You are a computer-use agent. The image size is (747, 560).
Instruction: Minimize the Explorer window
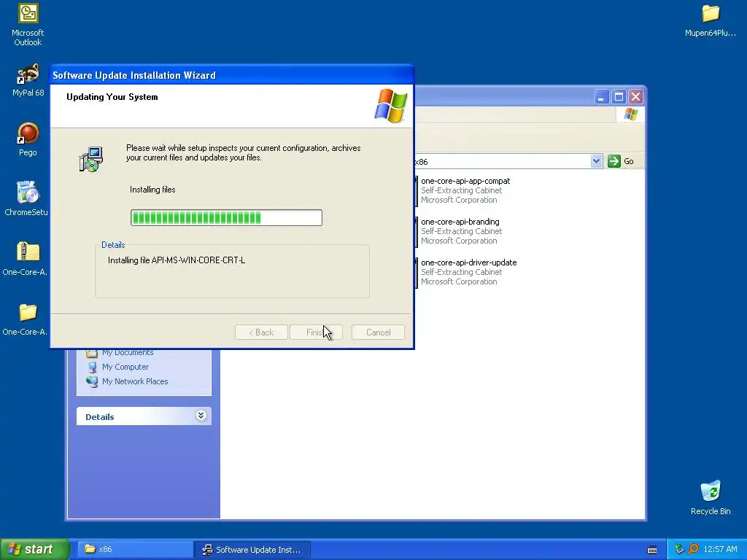(x=602, y=97)
